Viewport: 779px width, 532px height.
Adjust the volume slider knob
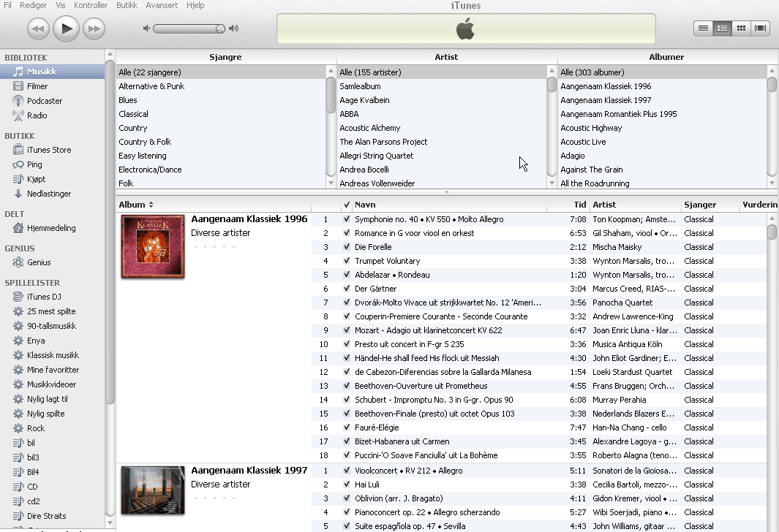pos(220,28)
